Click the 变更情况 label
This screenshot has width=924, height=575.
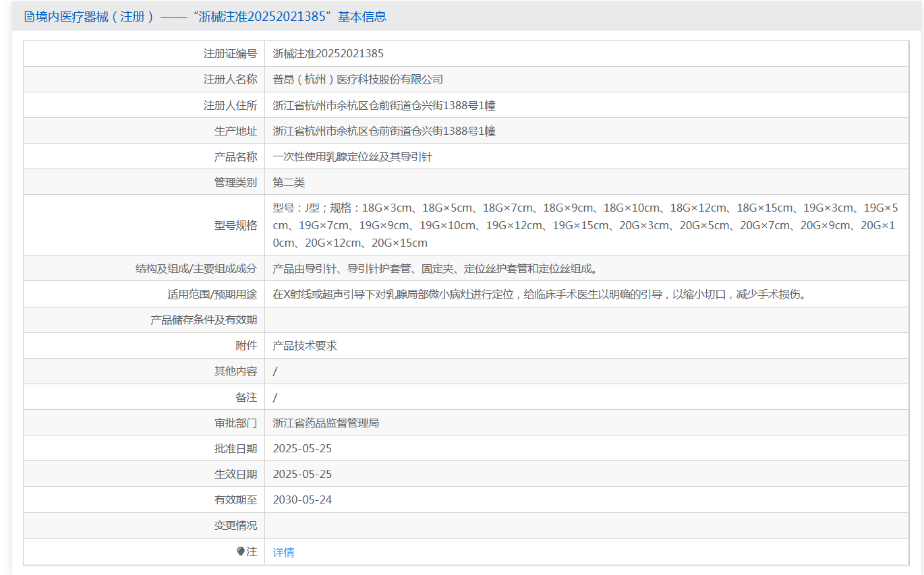235,525
